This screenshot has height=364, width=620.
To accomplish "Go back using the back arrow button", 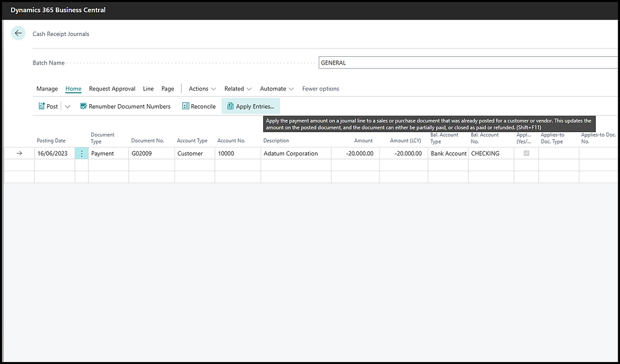I will pyautogui.click(x=18, y=33).
